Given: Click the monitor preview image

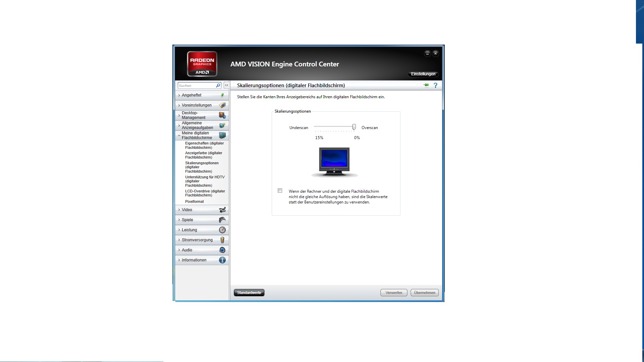Looking at the screenshot, I should click(x=334, y=162).
